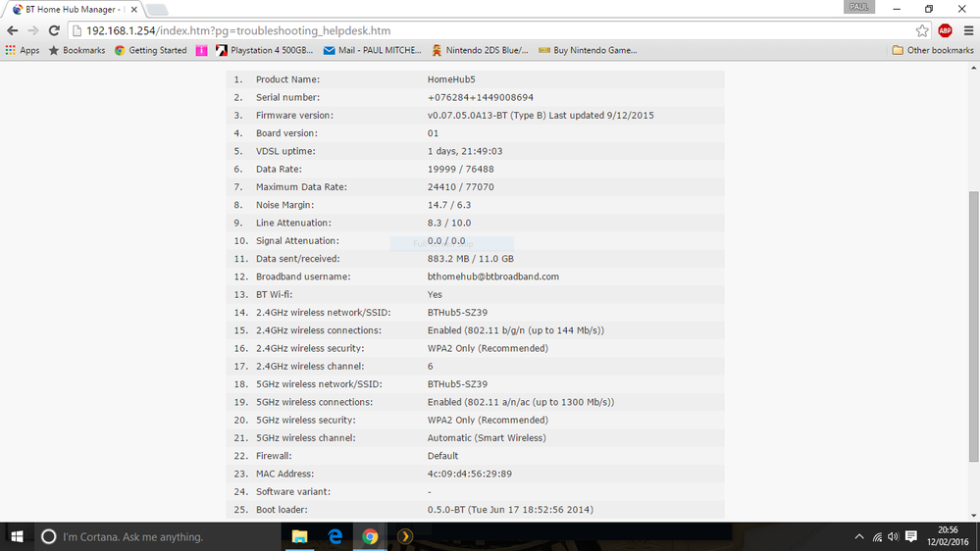
Task: Close the BT Home Hub Manager tab
Action: pyautogui.click(x=133, y=10)
